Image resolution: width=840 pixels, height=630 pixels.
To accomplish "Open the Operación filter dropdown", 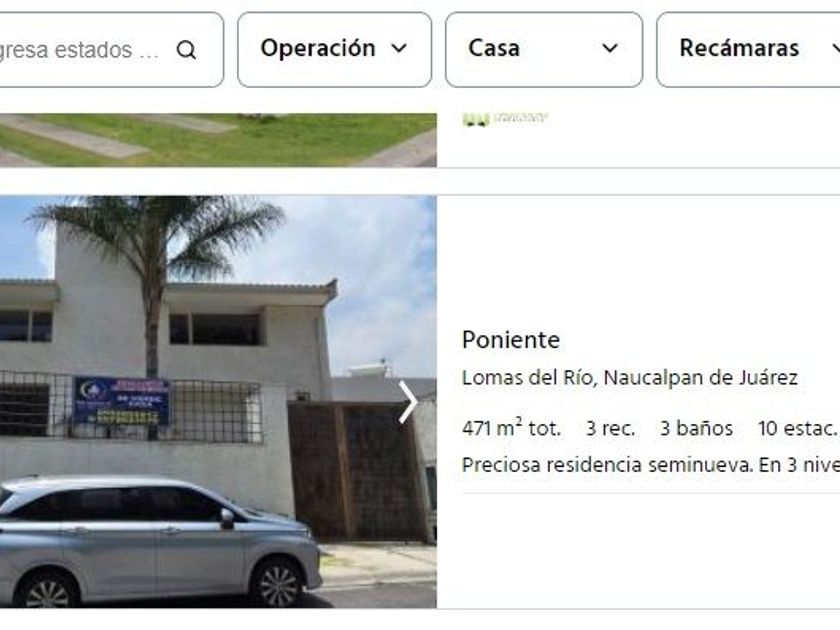I will point(334,49).
